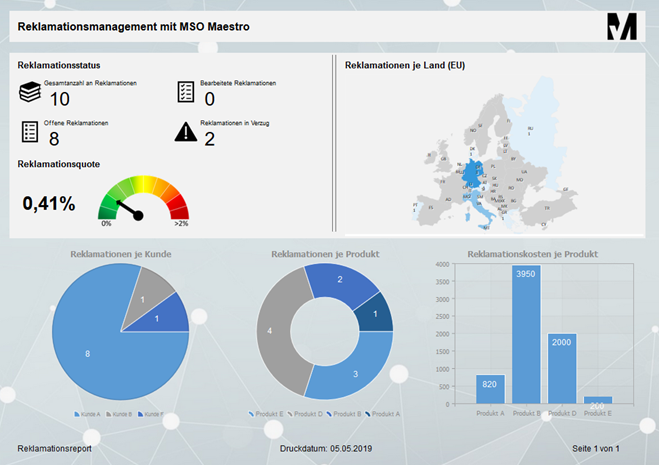Screen dimensions: 659x465
Task: Click the Produkt A legend marker
Action: tap(368, 414)
